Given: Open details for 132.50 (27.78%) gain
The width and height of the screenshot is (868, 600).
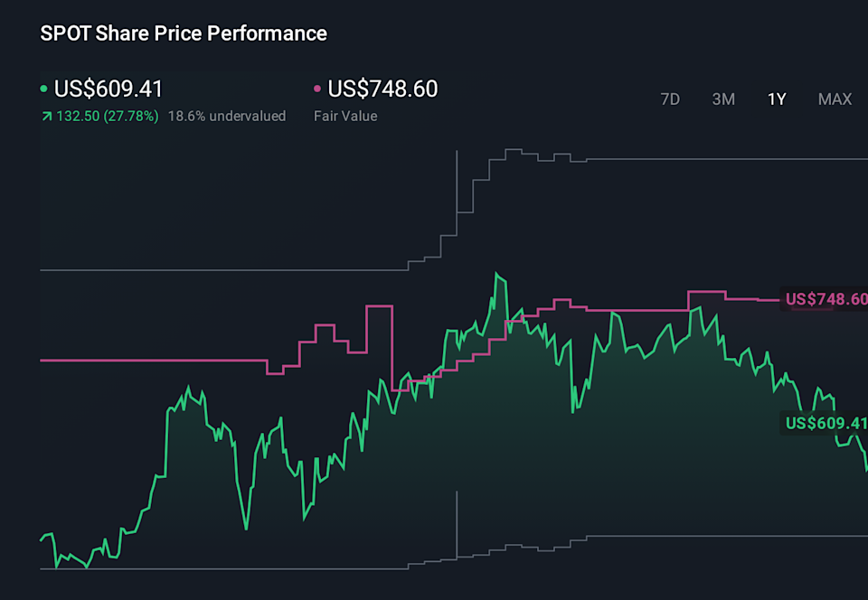Looking at the screenshot, I should (x=107, y=116).
